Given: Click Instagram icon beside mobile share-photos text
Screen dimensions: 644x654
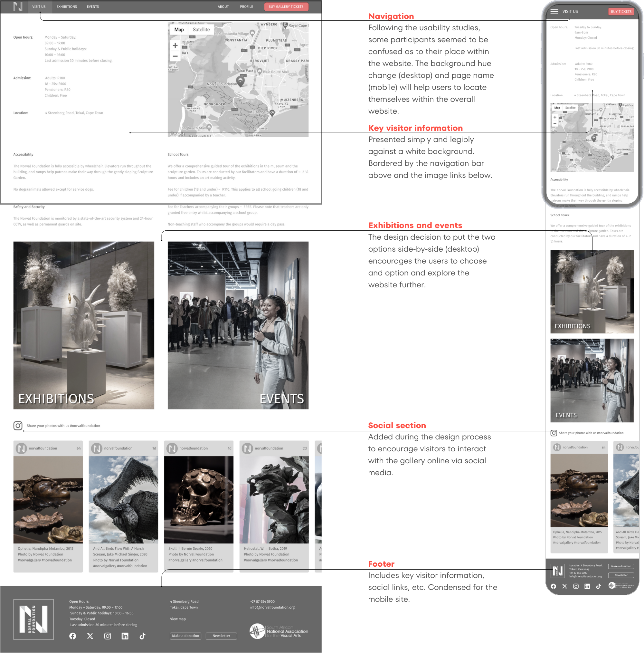Looking at the screenshot, I should (554, 433).
